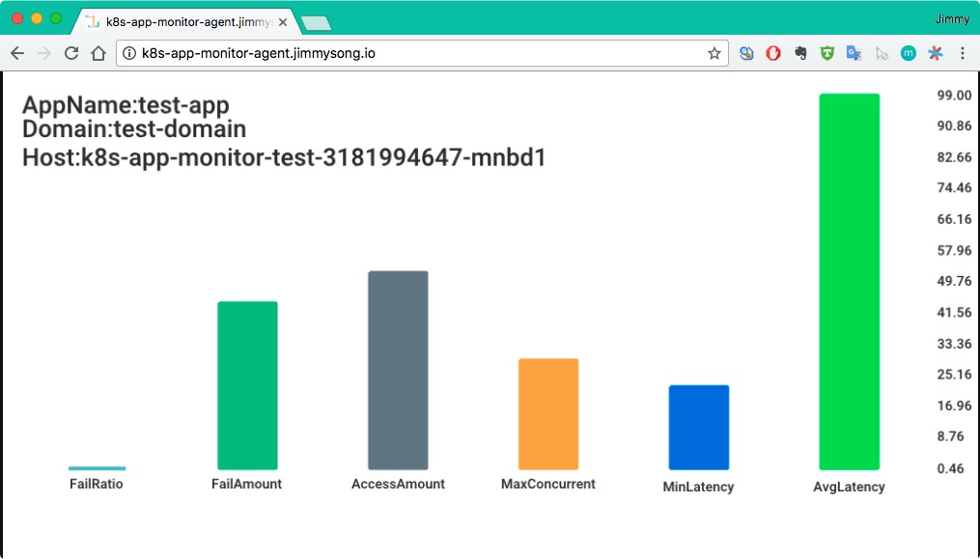The image size is (980, 559).
Task: Open a new tab
Action: [316, 22]
